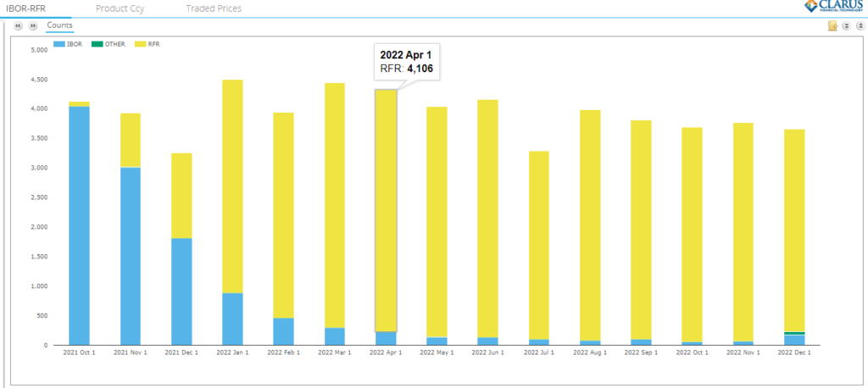868x388 pixels.
Task: Click the x-axis label 2022 Jun 1
Action: tap(487, 352)
